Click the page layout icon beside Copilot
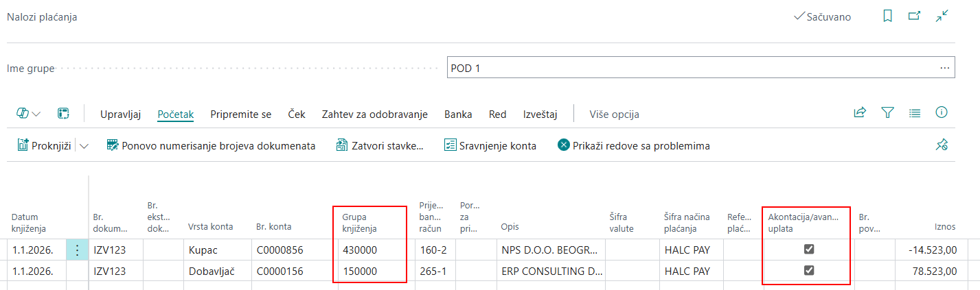Image resolution: width=980 pixels, height=290 pixels. [x=63, y=114]
